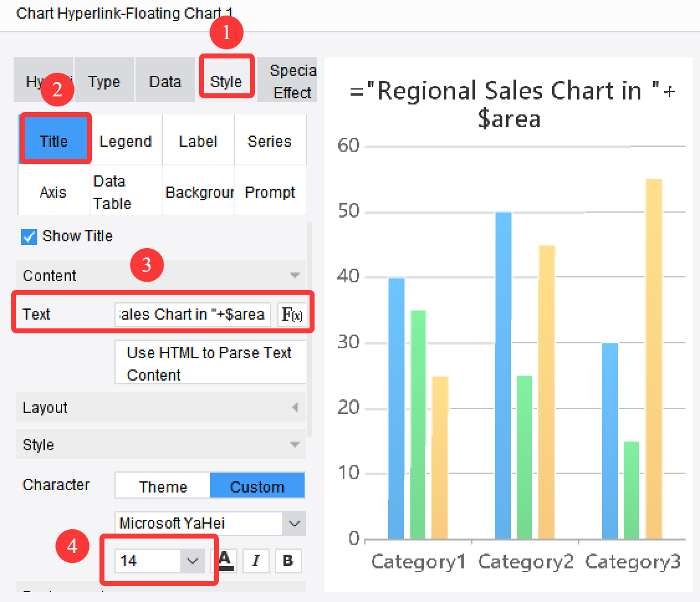
Task: Open the formula editor F(x) button
Action: (x=292, y=315)
